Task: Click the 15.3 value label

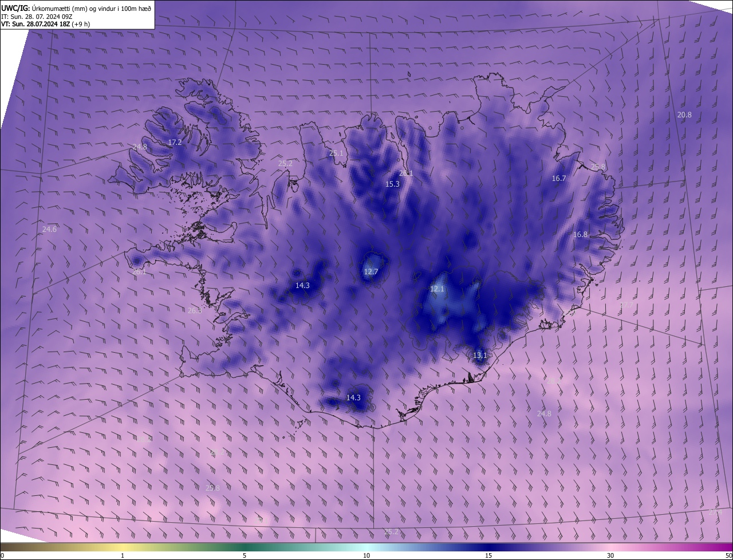Action: click(392, 184)
